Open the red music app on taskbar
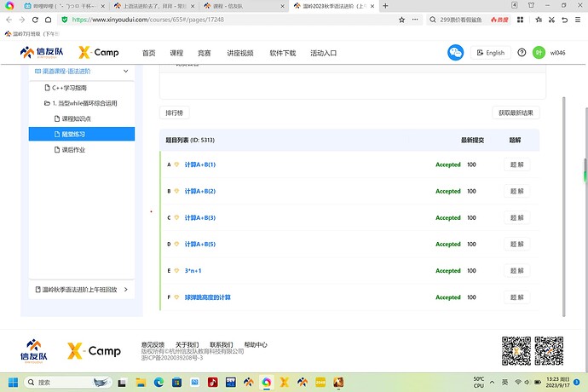The width and height of the screenshot is (588, 392). [x=213, y=383]
